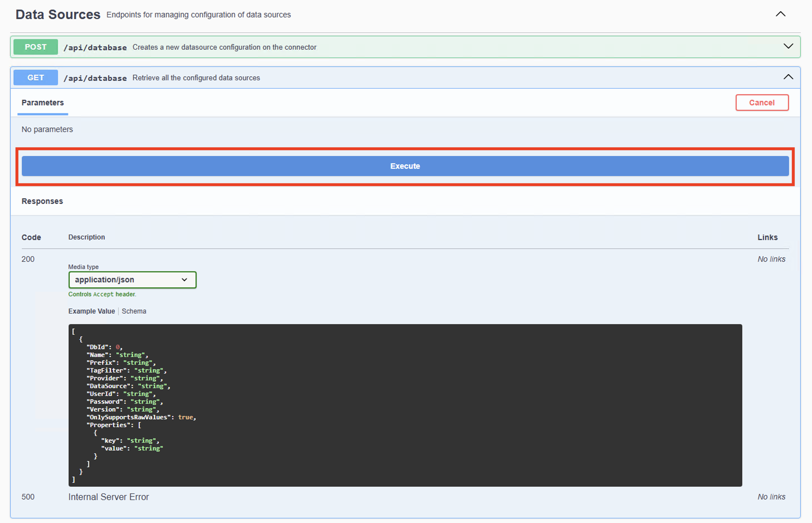Viewport: 812px width, 523px height.
Task: Click the "DbId": 0 line in example
Action: (x=104, y=347)
